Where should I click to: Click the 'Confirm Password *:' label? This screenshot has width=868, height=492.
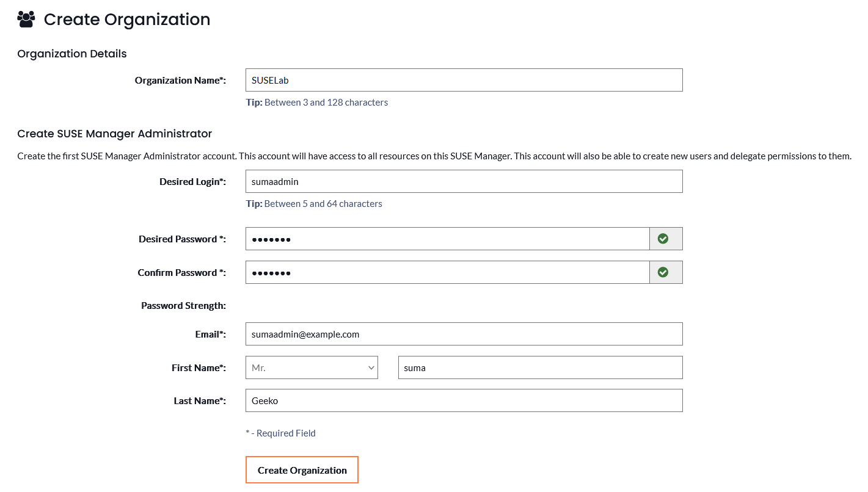(x=181, y=273)
